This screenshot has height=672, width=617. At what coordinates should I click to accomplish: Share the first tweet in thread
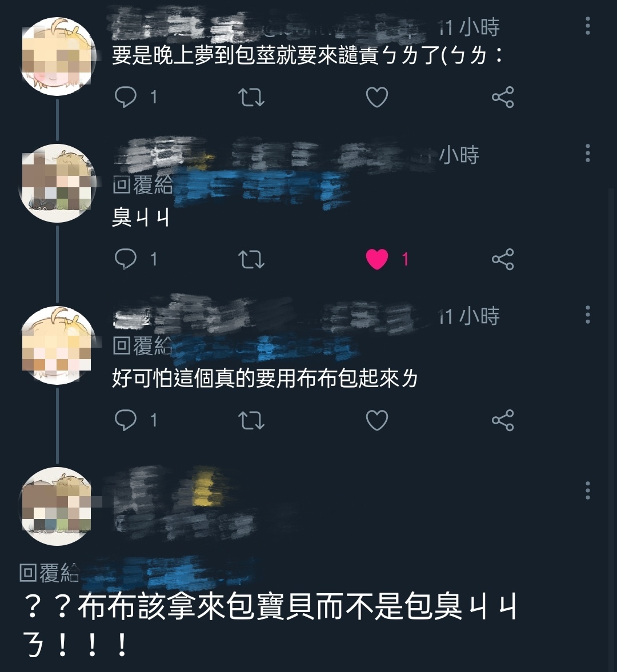pyautogui.click(x=503, y=97)
